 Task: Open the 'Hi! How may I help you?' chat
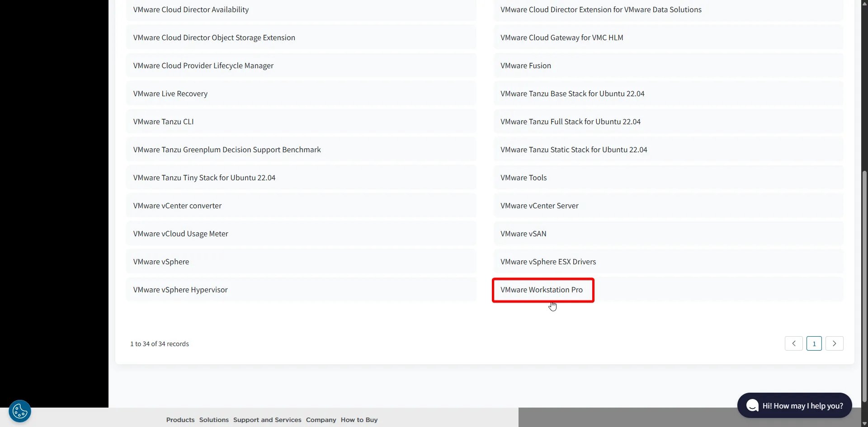click(795, 405)
